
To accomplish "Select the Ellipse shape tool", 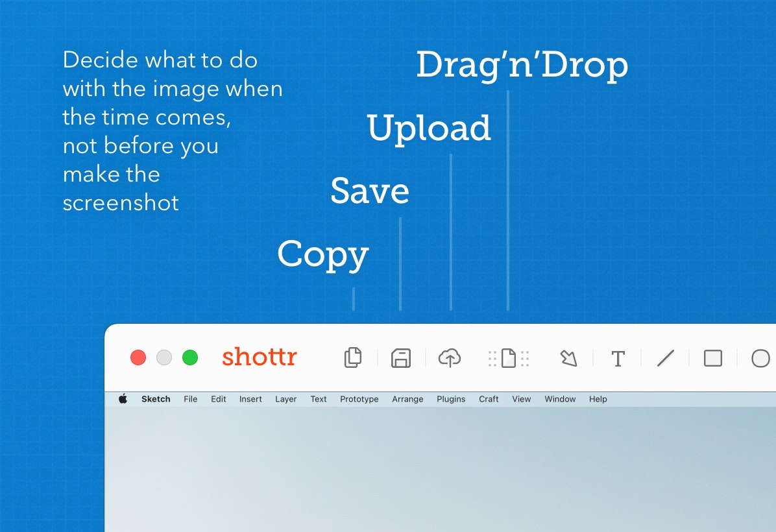I will click(760, 357).
